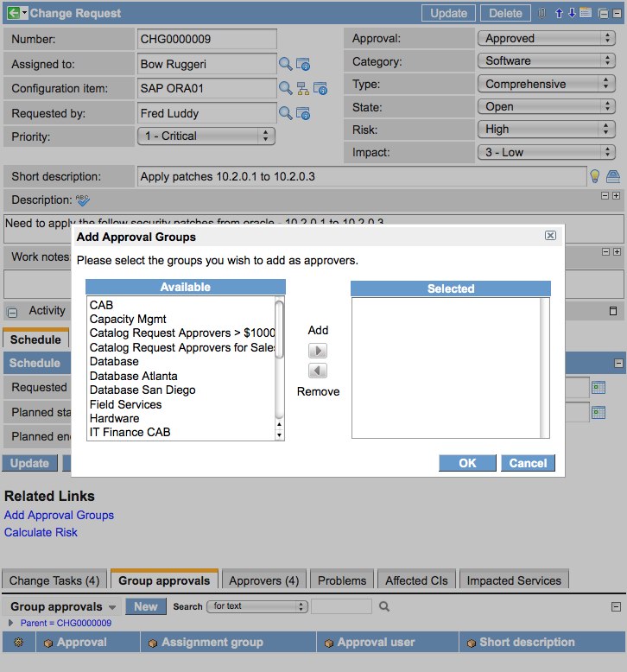This screenshot has height=672, width=627.
Task: Click the attachment paperclip icon
Action: pos(541,13)
